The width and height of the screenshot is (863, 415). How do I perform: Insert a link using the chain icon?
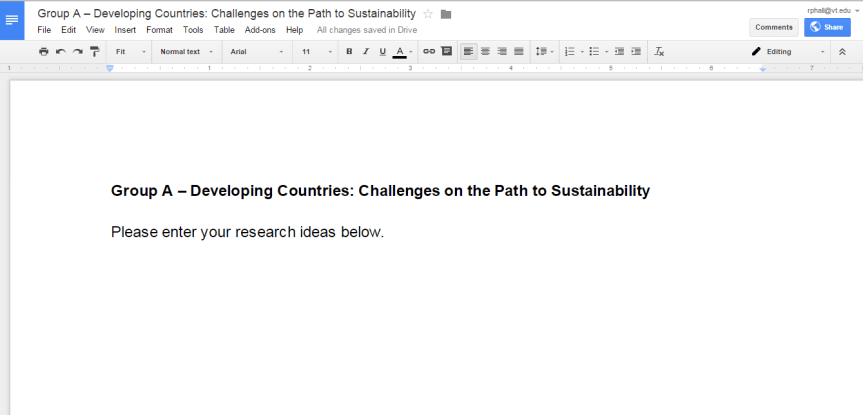pos(429,51)
